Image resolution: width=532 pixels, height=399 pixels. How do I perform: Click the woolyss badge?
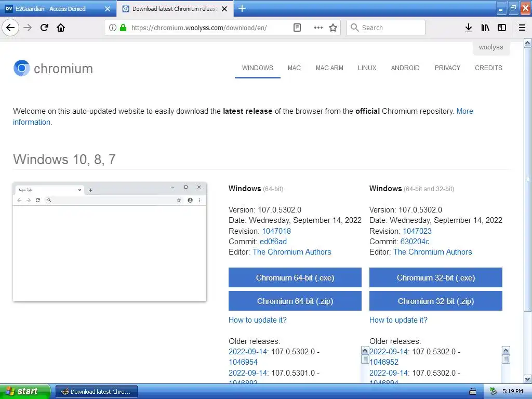tap(491, 47)
